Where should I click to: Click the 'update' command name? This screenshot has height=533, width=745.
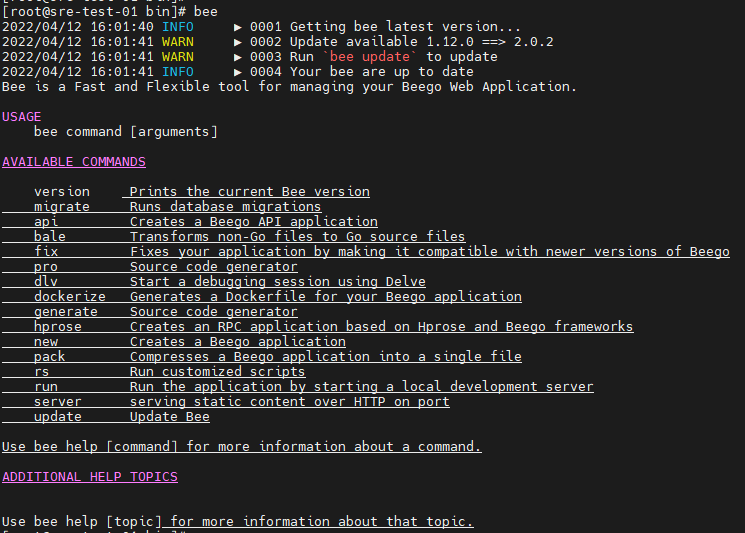point(57,417)
